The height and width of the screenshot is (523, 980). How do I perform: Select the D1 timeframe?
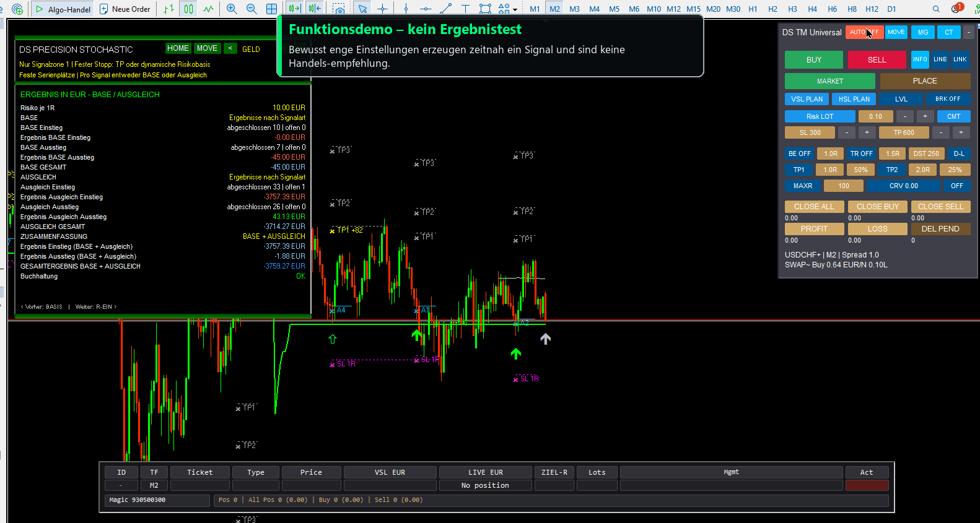tap(891, 9)
